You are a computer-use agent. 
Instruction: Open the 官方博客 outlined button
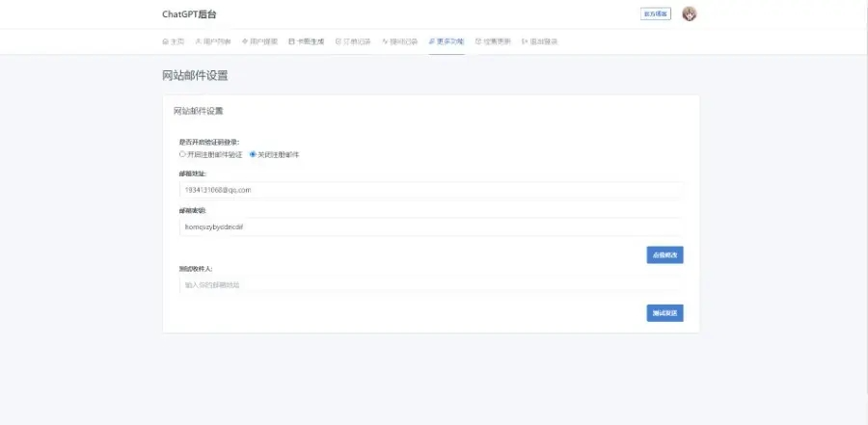[x=656, y=14]
